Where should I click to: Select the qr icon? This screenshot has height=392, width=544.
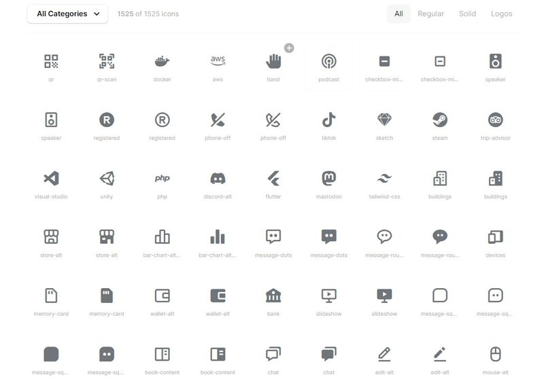[x=51, y=61]
